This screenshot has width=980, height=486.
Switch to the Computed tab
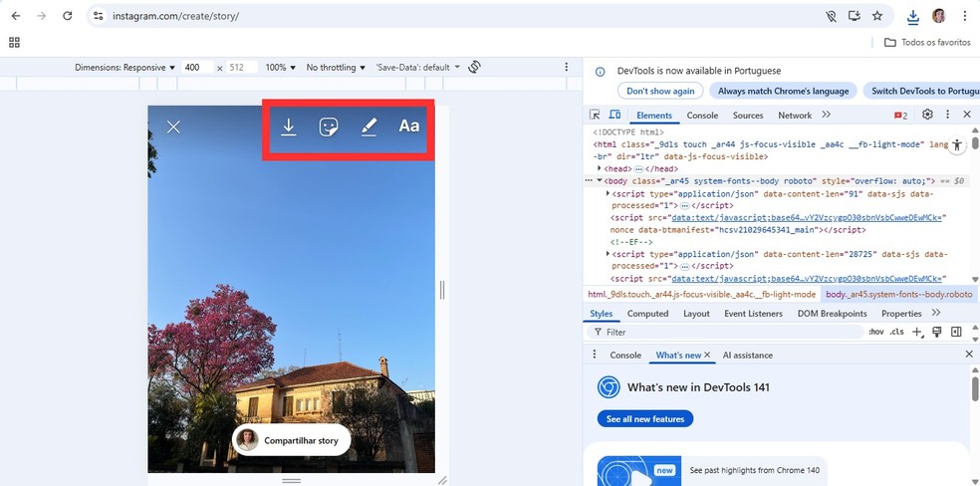[x=647, y=314]
